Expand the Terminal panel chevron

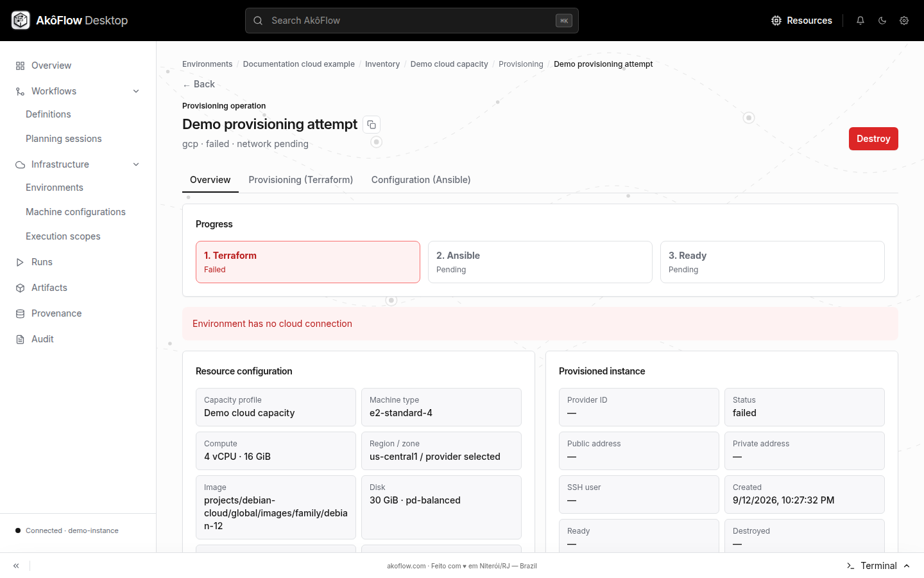tap(907, 566)
